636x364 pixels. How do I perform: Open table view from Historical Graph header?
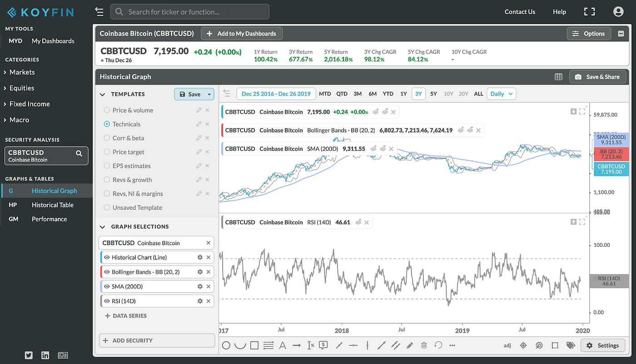point(558,77)
